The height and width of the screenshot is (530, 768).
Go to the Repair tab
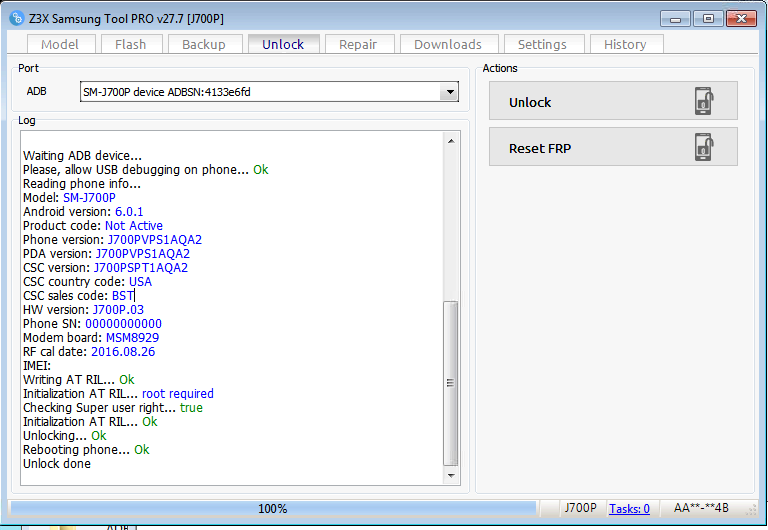pyautogui.click(x=358, y=44)
